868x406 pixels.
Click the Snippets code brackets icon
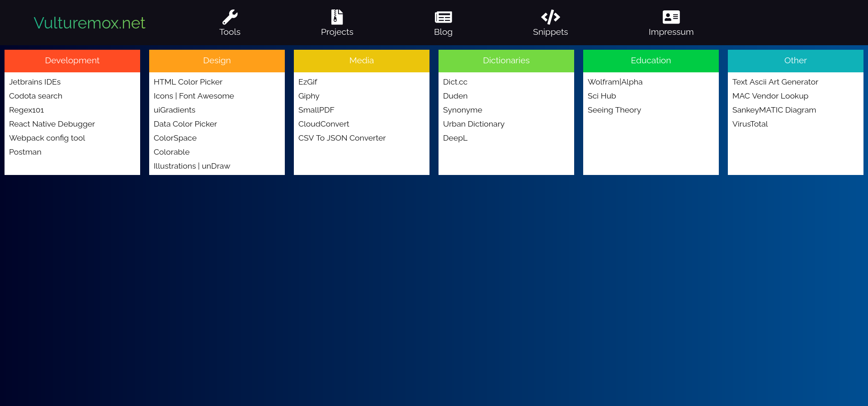(550, 17)
